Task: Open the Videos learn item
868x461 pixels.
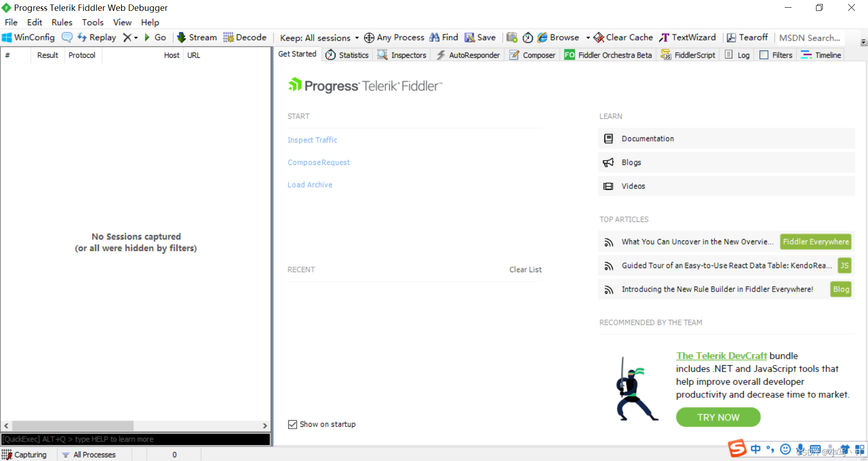Action: tap(726, 186)
